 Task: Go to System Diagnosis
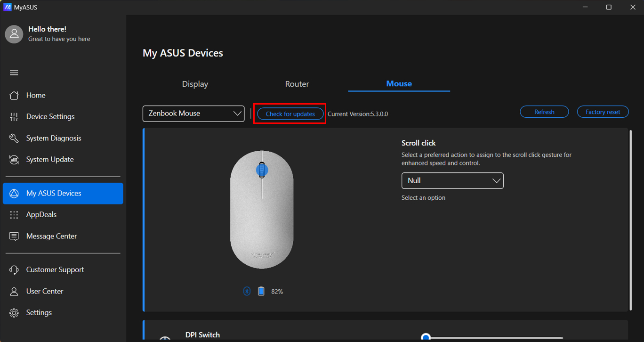(63, 138)
